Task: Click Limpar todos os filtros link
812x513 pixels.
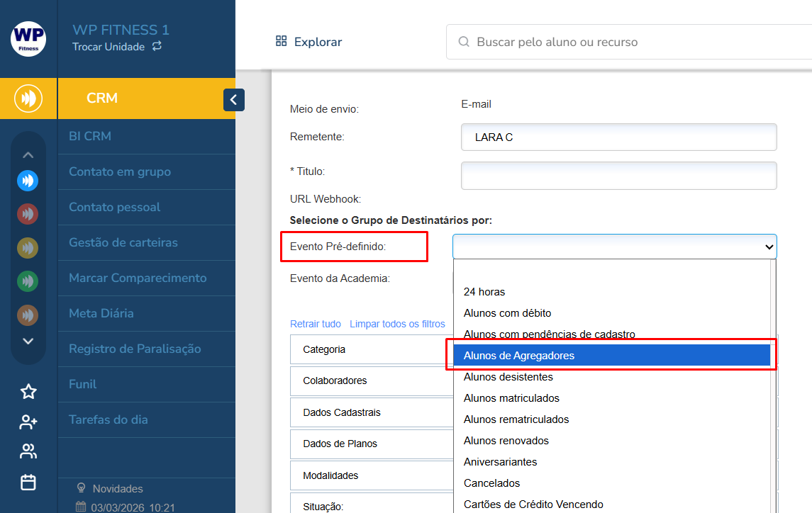Action: click(x=397, y=324)
